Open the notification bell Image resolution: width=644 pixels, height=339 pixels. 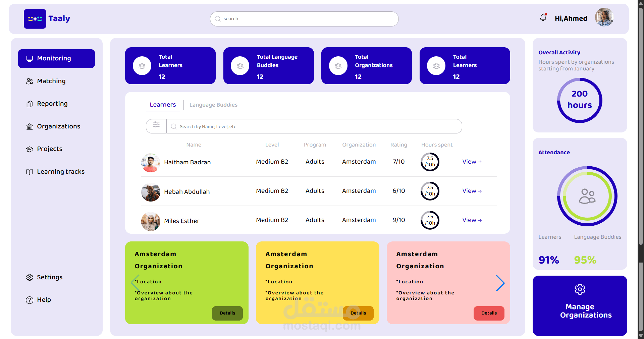pos(543,17)
